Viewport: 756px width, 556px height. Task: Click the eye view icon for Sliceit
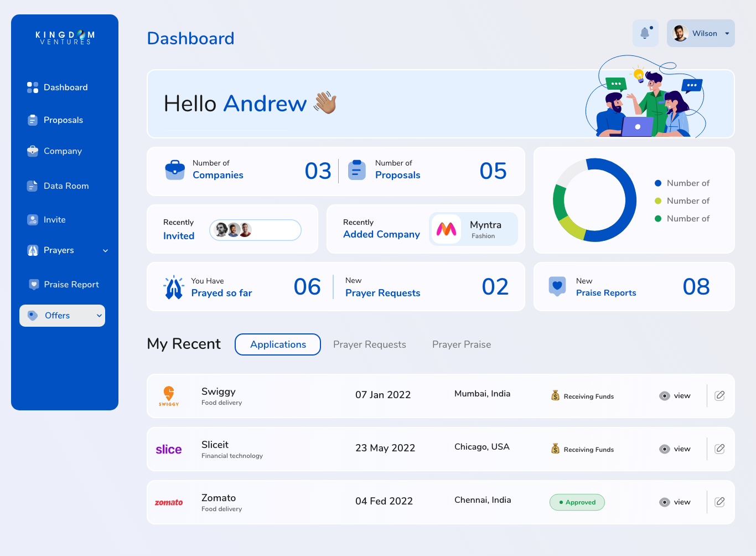click(x=665, y=449)
